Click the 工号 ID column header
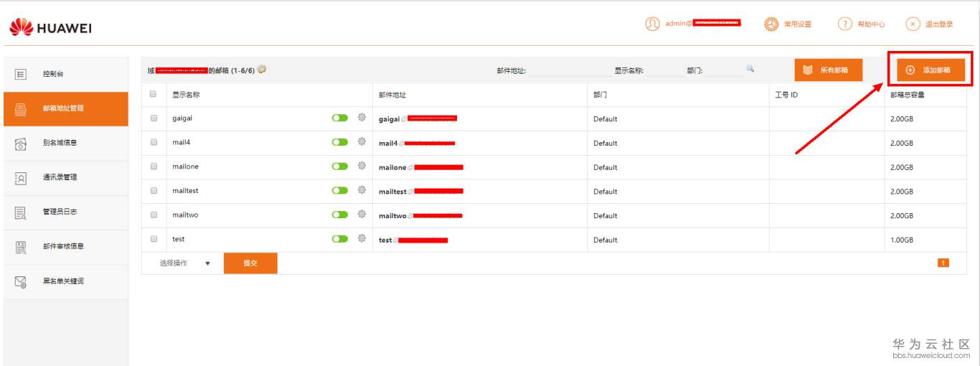This screenshot has width=980, height=366. click(x=786, y=95)
